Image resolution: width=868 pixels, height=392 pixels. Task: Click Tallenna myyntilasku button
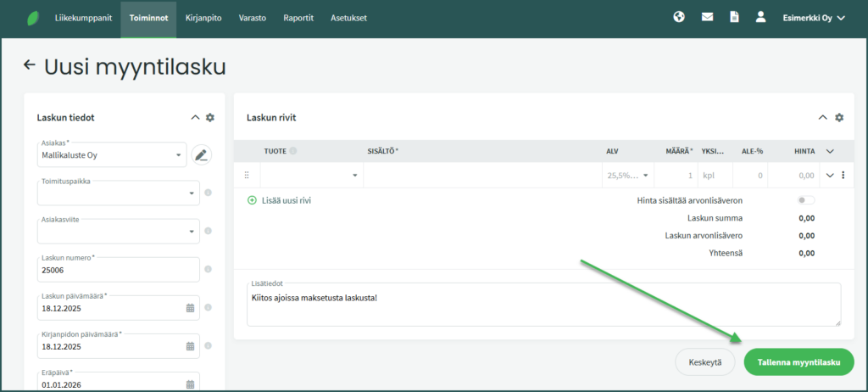798,362
